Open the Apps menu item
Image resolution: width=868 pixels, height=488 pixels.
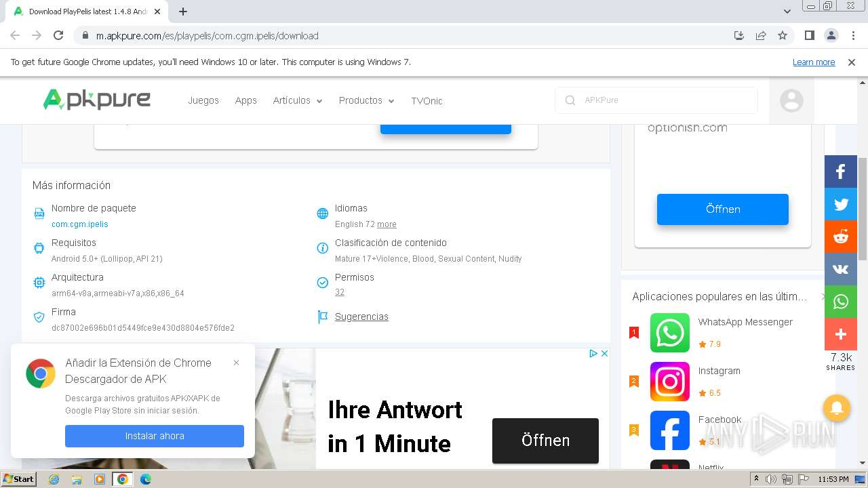click(245, 100)
